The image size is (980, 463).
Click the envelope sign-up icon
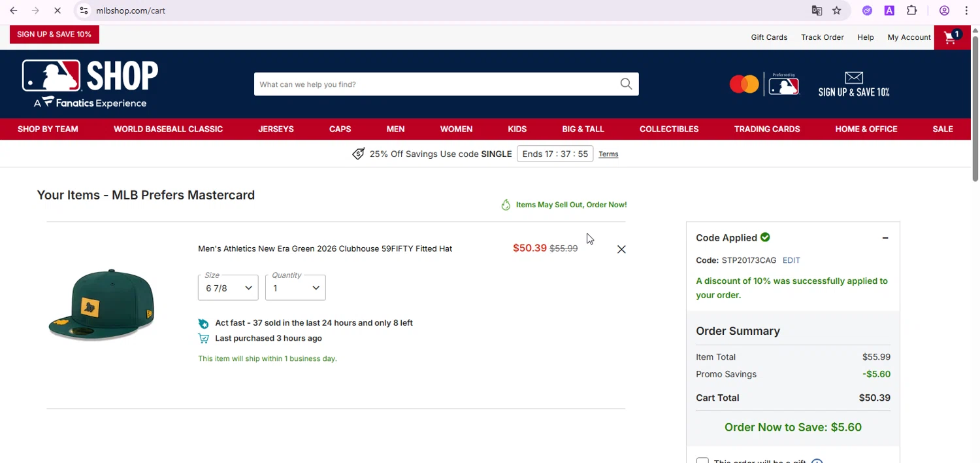pos(854,78)
